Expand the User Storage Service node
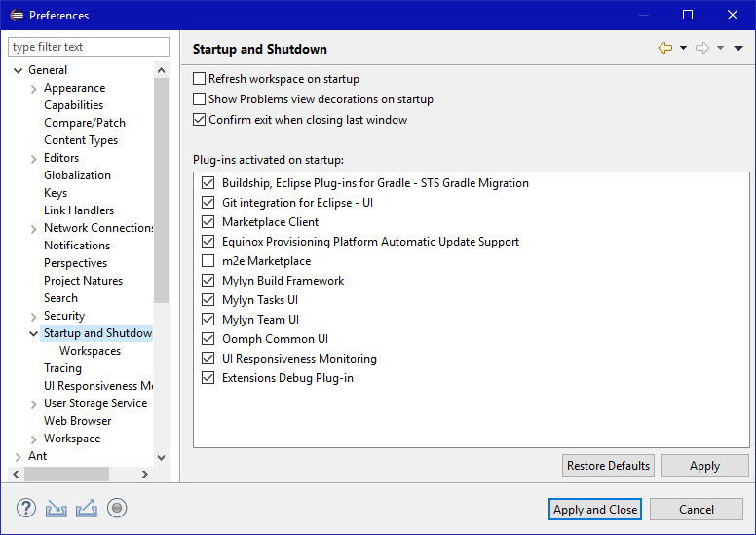756x535 pixels. [x=34, y=404]
